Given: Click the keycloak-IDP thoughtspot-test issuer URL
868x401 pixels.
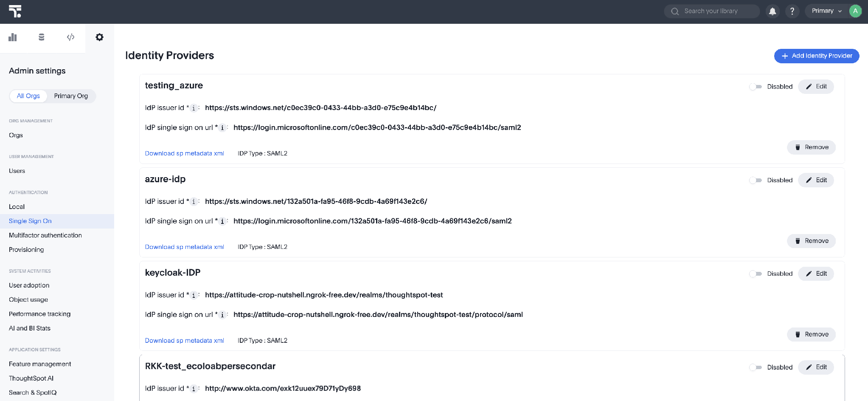Looking at the screenshot, I should 324,295.
